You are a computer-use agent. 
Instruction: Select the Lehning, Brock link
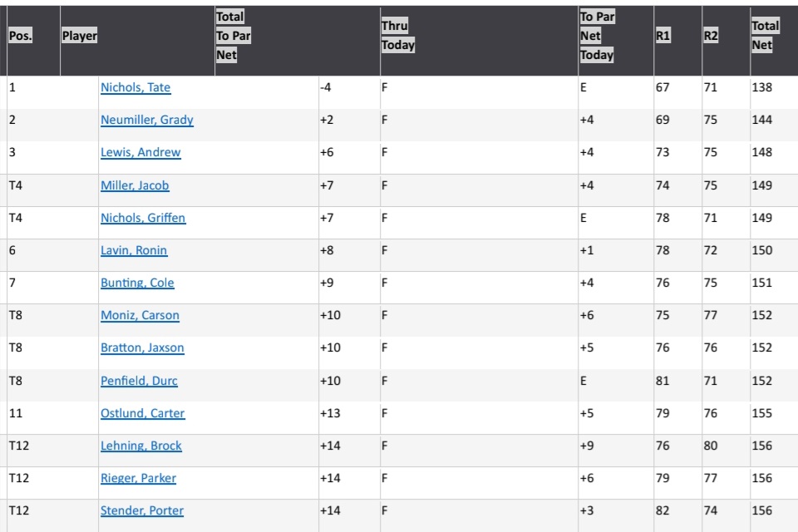(x=141, y=446)
